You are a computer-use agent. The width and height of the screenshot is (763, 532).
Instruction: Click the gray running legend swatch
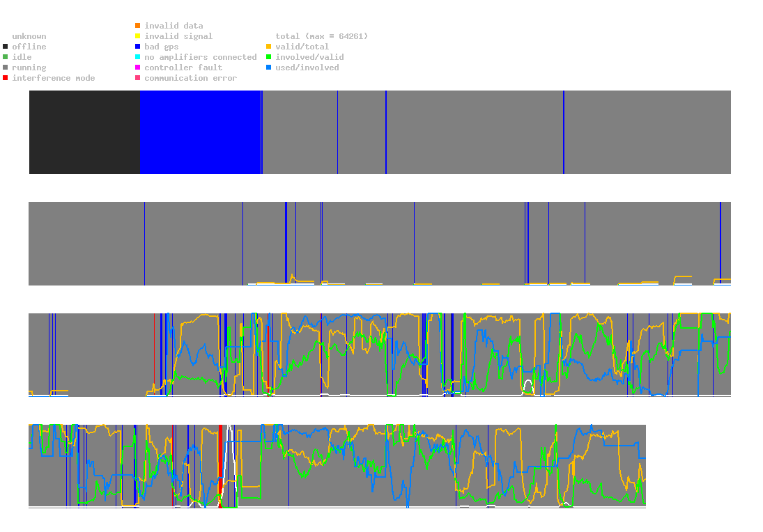pyautogui.click(x=6, y=68)
